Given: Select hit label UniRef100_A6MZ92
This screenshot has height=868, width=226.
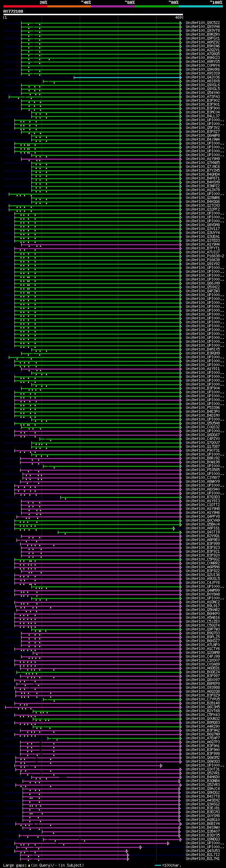Looking at the screenshot, I should pos(203,42).
